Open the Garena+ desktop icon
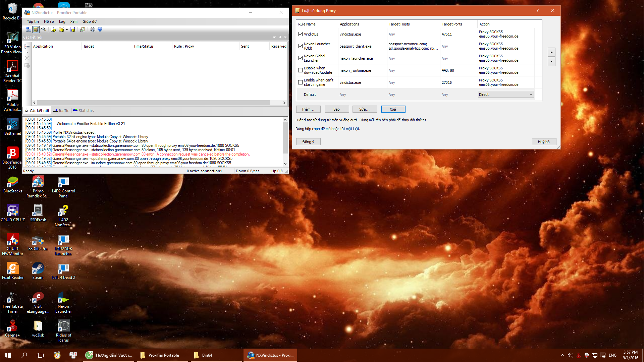Image resolution: width=644 pixels, height=362 pixels. (12, 328)
